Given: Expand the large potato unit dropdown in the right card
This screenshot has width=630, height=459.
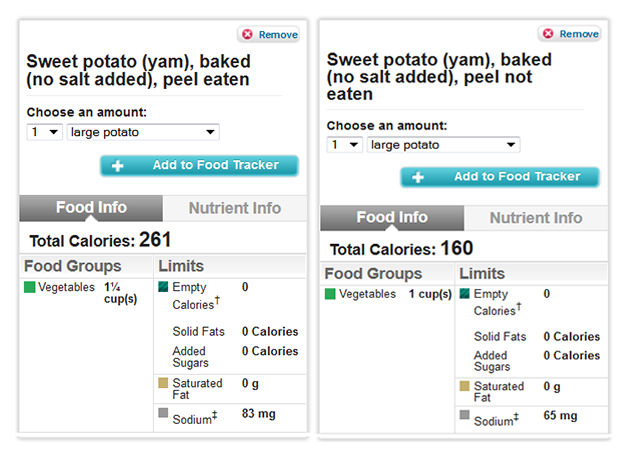Looking at the screenshot, I should (x=444, y=145).
